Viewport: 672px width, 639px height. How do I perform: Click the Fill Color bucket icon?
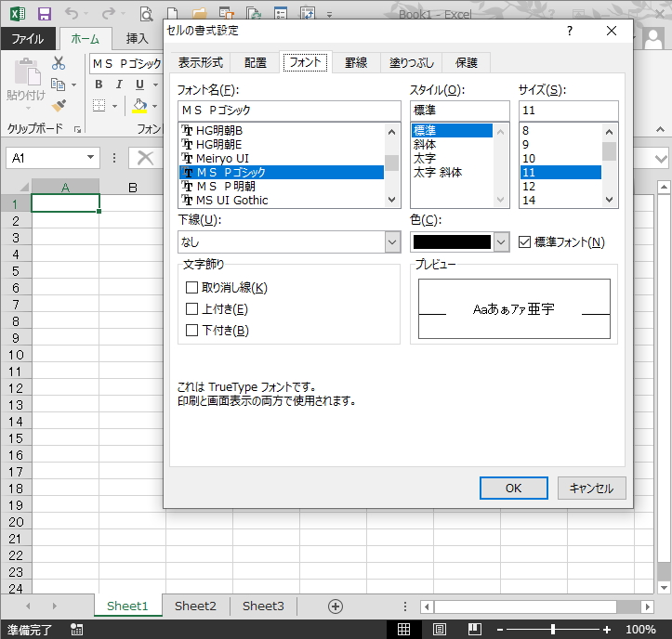tap(139, 105)
